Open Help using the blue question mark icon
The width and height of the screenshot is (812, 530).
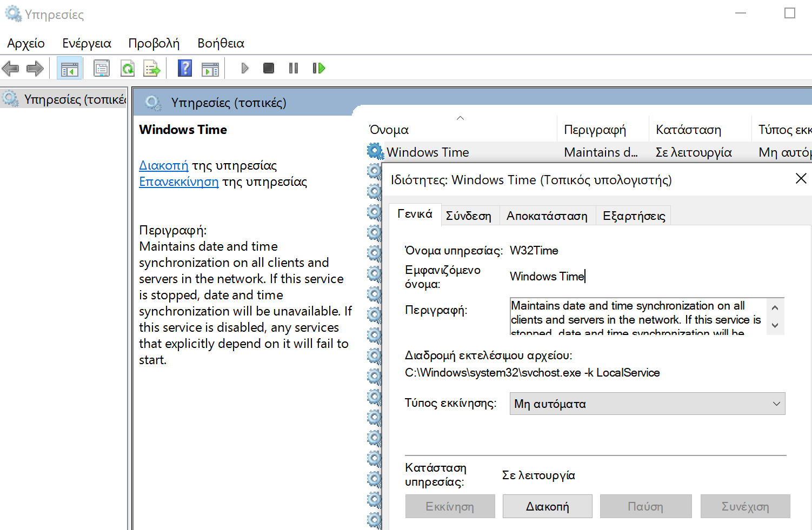[x=185, y=68]
